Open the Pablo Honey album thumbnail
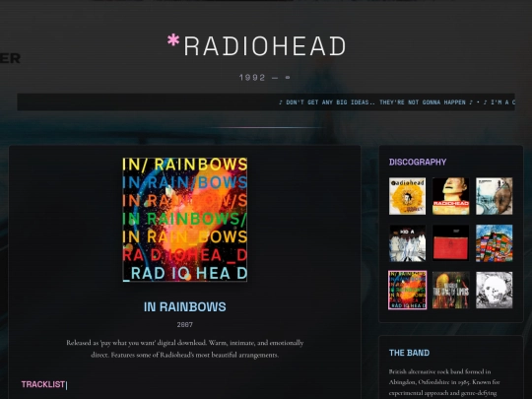 coord(407,196)
